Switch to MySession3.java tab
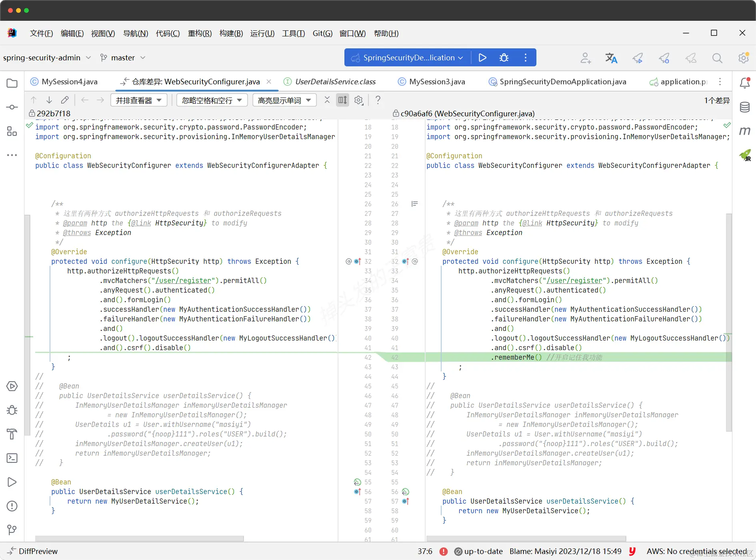Screen dimensions: 756x560 click(432, 82)
